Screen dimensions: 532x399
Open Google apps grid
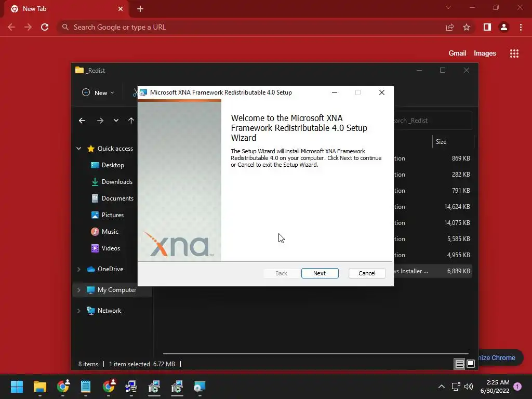514,54
